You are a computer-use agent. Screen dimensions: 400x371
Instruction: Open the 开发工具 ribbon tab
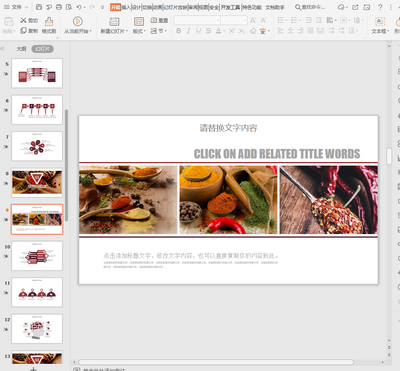pyautogui.click(x=230, y=7)
